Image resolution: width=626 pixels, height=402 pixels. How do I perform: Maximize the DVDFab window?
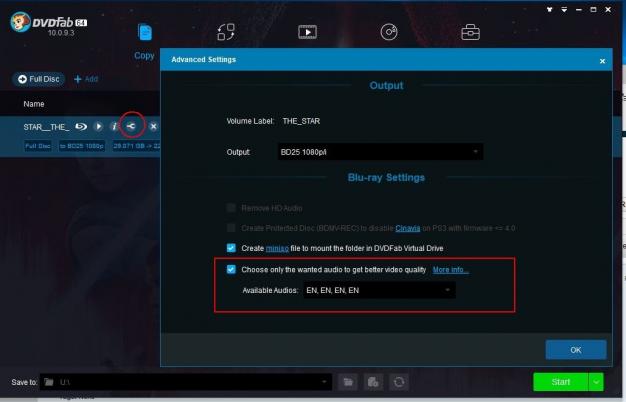pos(593,10)
